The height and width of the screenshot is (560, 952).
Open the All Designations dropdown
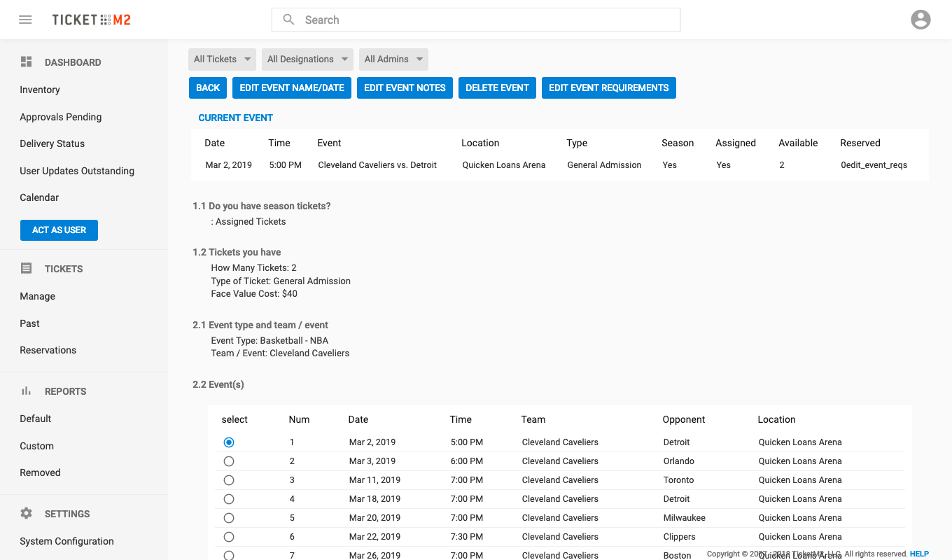pyautogui.click(x=307, y=59)
